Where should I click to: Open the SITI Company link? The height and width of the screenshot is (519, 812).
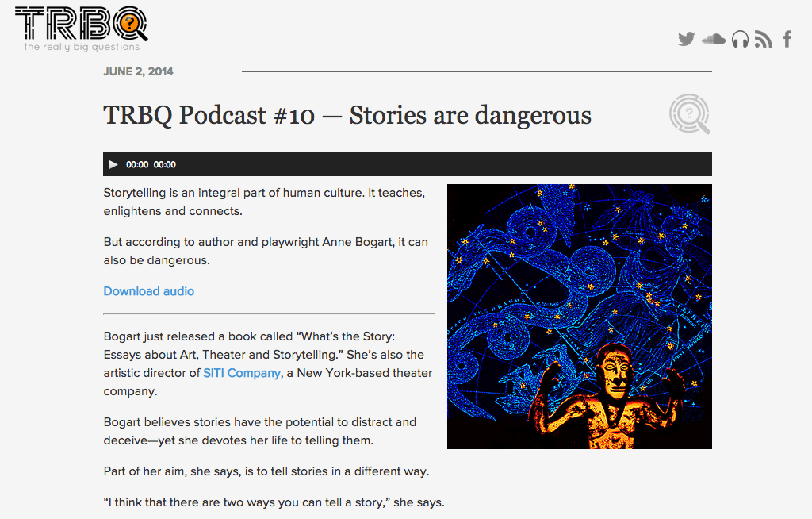coord(242,373)
